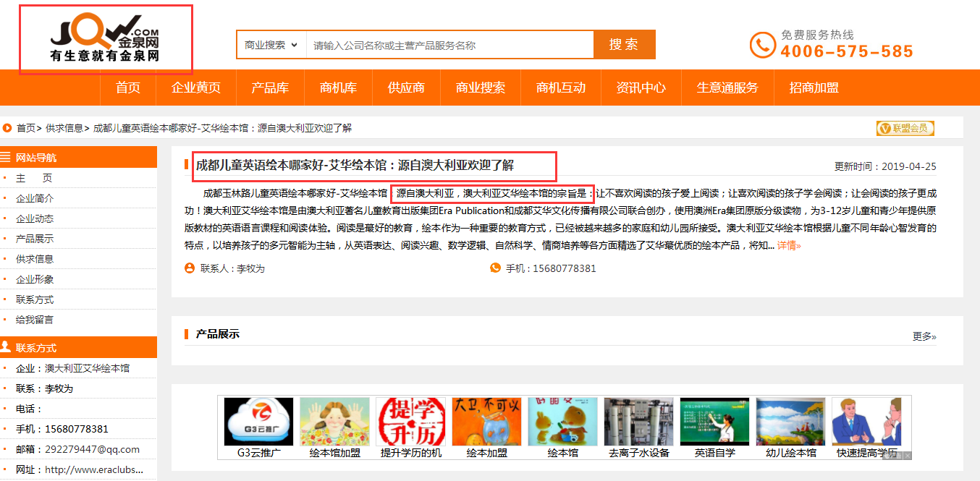This screenshot has width=980, height=481.
Task: Open 联系方式 sidebar navigation link
Action: (x=35, y=299)
